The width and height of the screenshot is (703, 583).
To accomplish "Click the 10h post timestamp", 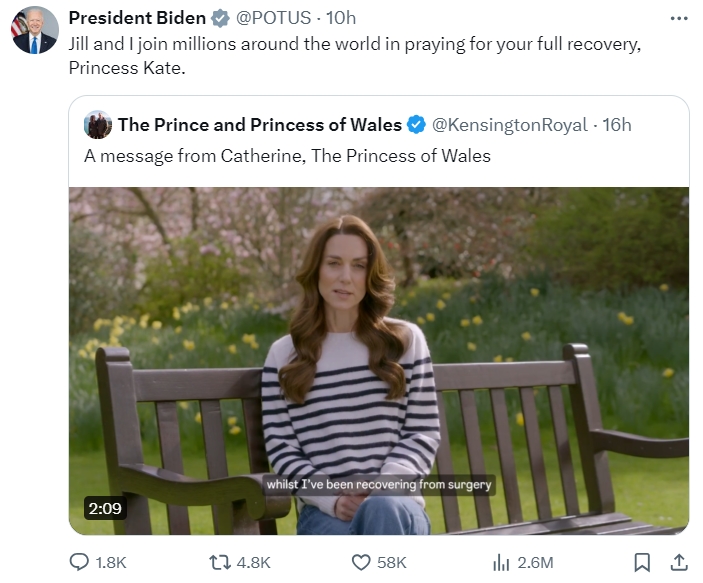I will (x=341, y=18).
